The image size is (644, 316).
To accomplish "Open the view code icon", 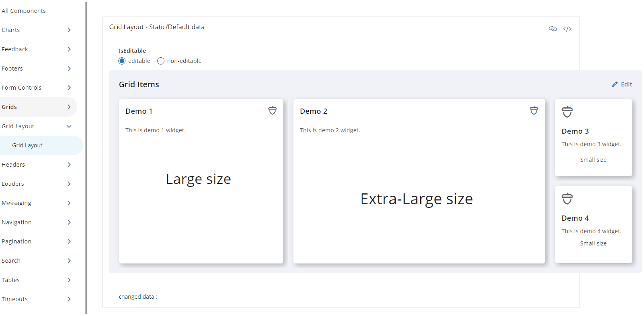I will coord(567,29).
